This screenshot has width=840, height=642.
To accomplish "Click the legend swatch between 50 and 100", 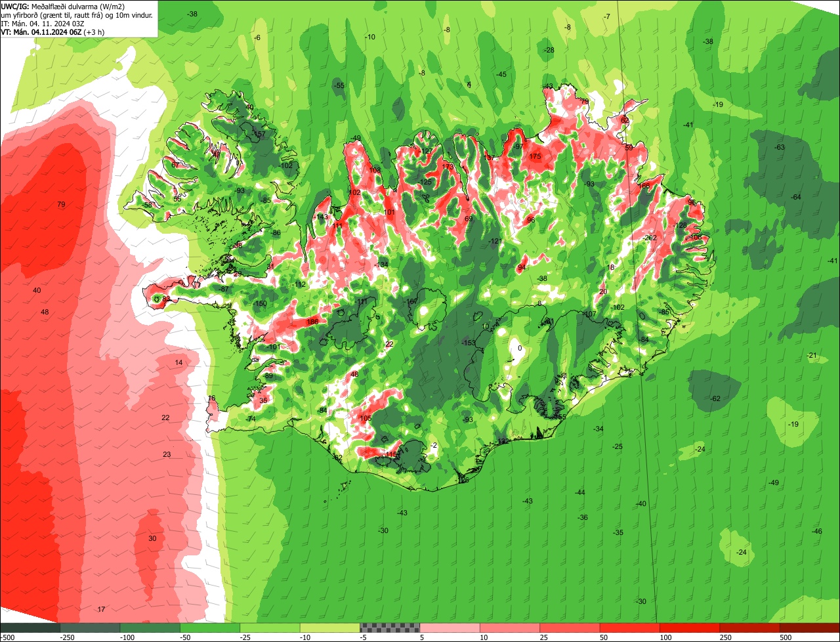I will (630, 628).
